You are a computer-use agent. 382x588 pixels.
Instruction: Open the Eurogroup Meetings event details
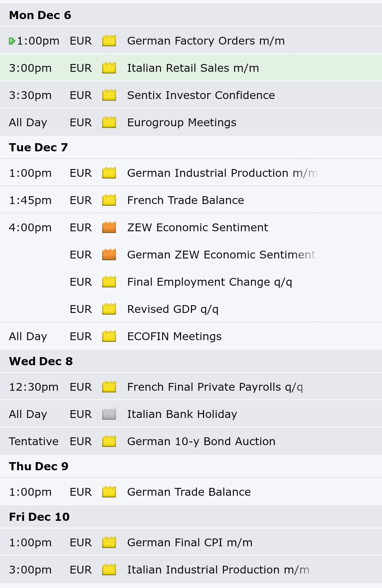point(191,122)
